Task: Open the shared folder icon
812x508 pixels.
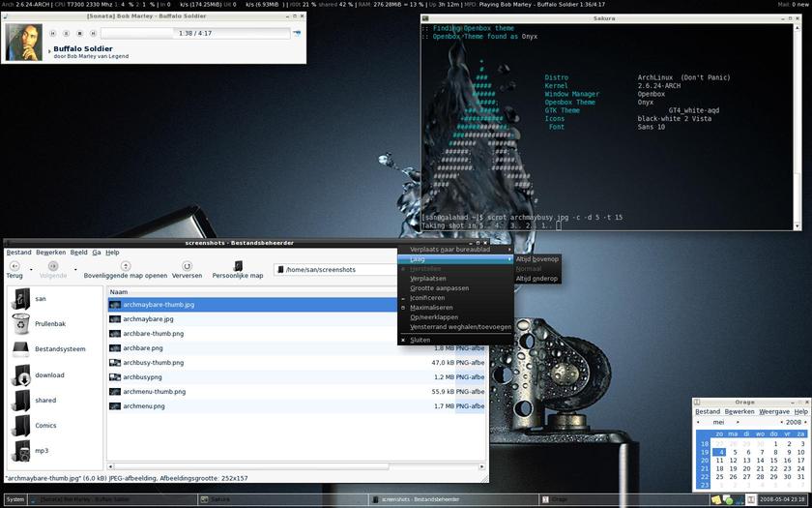Action: pos(21,401)
